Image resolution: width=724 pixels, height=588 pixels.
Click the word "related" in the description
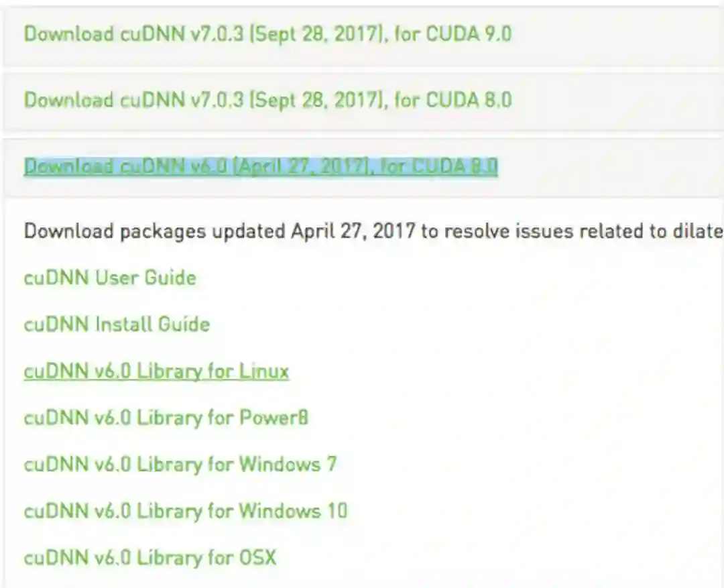click(615, 232)
